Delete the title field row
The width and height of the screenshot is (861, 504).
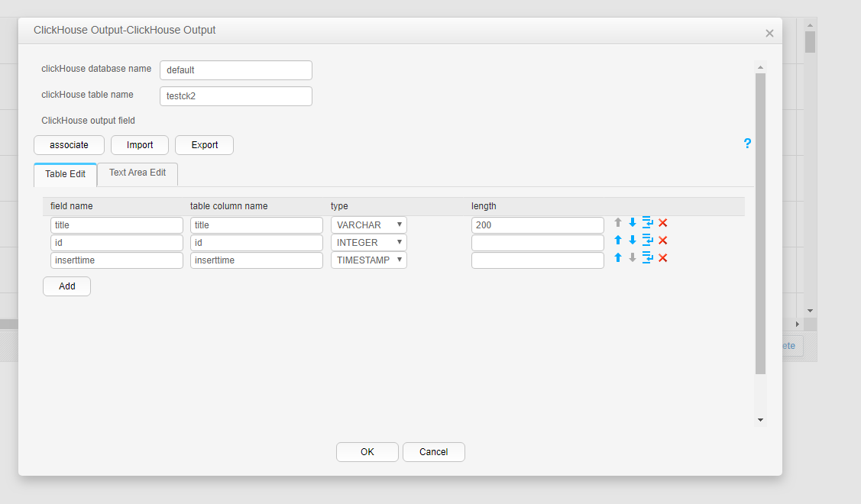tap(663, 222)
